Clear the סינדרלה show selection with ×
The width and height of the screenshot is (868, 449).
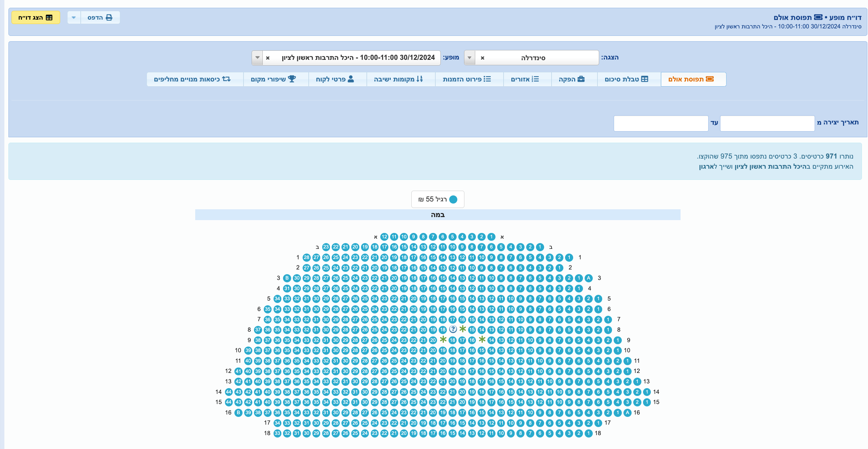pyautogui.click(x=482, y=58)
